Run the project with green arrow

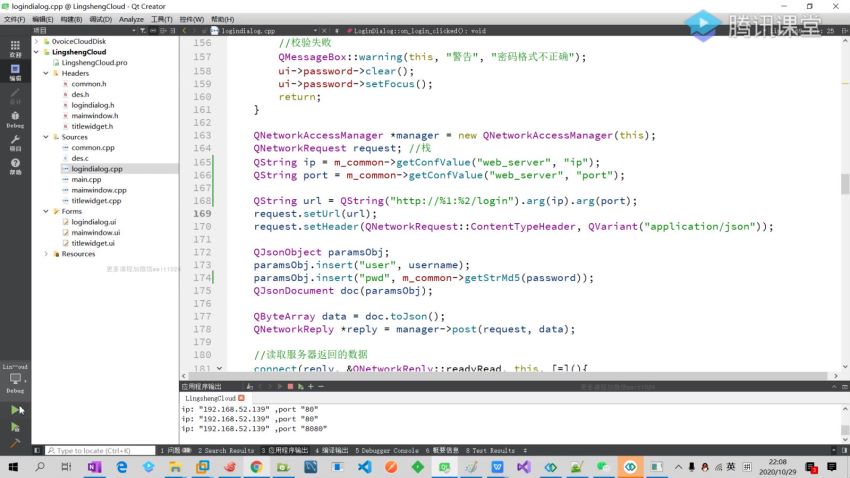tap(15, 410)
